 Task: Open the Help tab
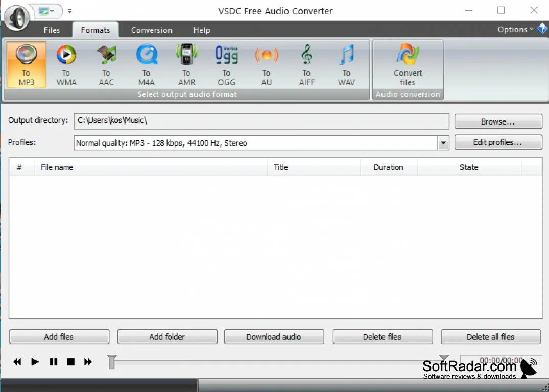[x=202, y=30]
